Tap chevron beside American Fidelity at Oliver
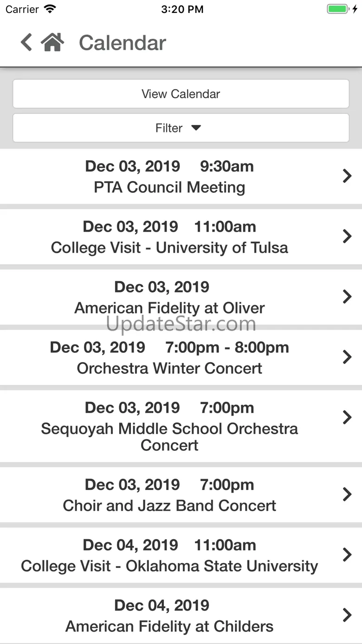Image resolution: width=362 pixels, height=644 pixels. point(347,297)
